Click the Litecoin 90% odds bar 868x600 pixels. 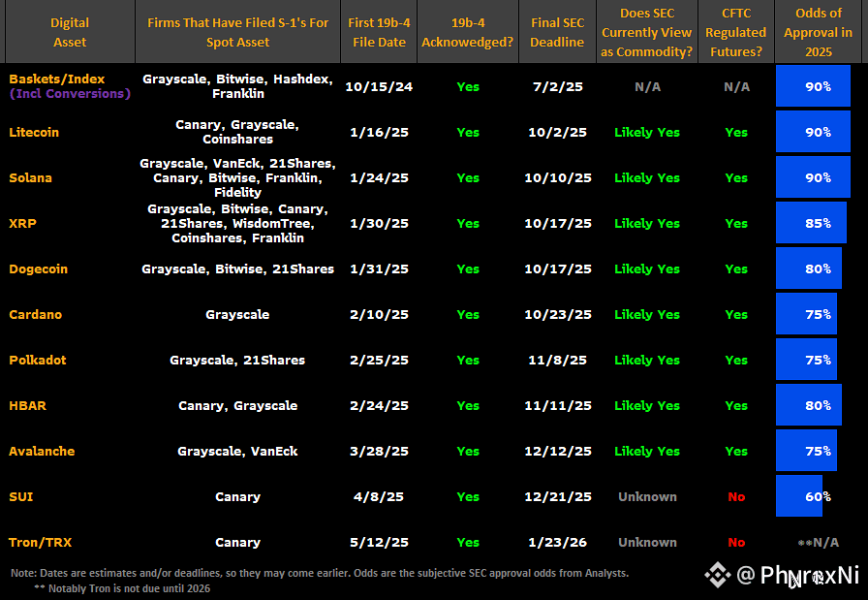coord(813,132)
